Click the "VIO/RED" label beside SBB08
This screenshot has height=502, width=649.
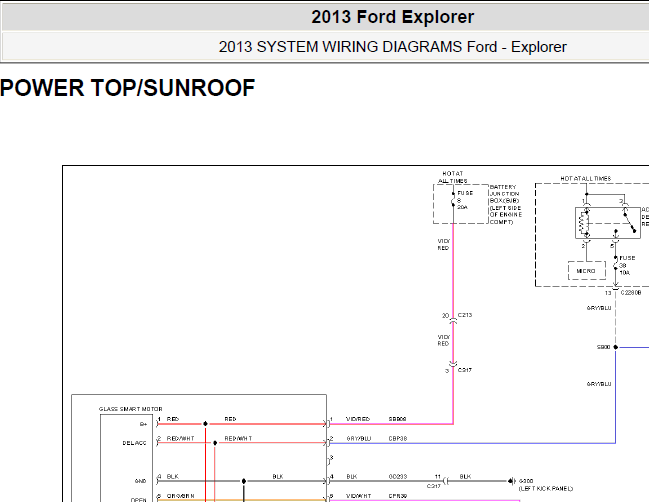click(358, 419)
